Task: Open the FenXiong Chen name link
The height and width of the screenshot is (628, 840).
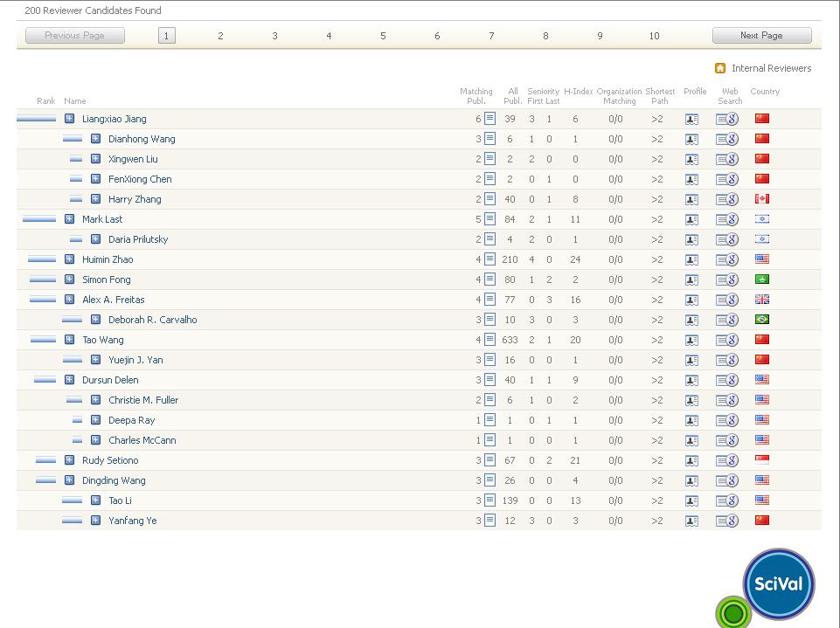Action: (x=140, y=179)
